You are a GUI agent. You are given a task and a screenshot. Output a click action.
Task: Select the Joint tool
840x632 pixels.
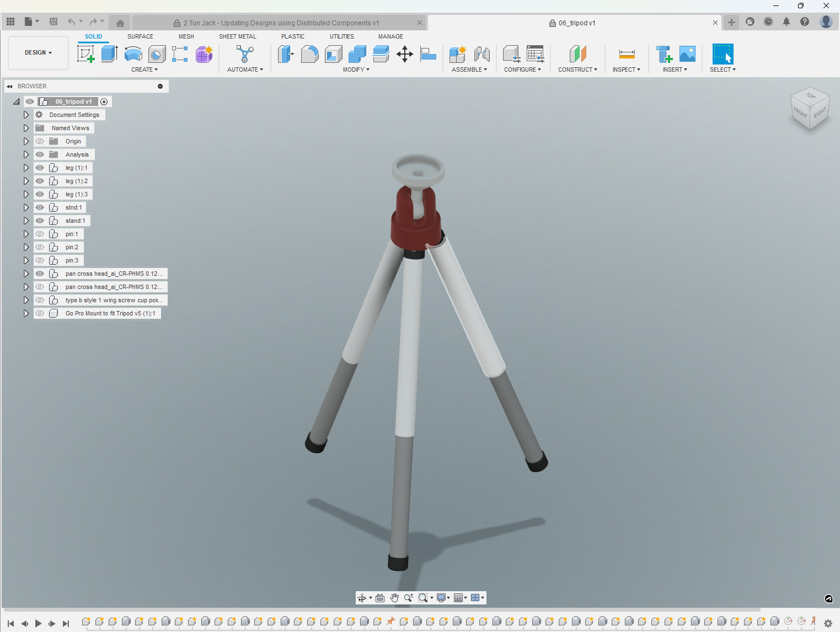[x=481, y=54]
